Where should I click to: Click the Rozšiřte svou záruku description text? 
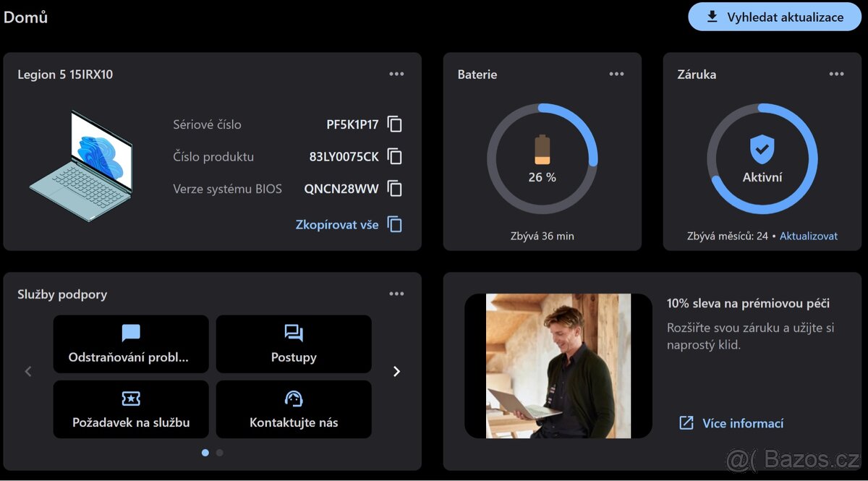750,336
